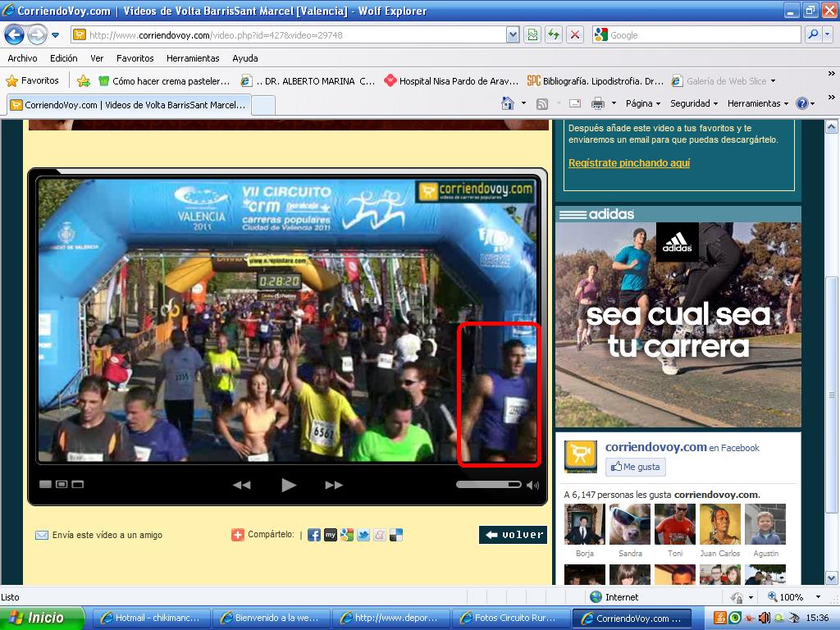Open the Edición menu

point(64,58)
